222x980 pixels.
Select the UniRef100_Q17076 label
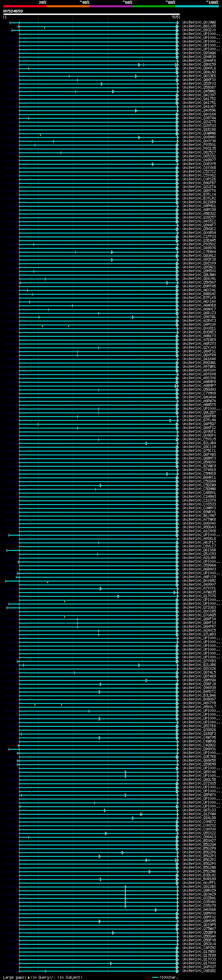click(x=199, y=596)
